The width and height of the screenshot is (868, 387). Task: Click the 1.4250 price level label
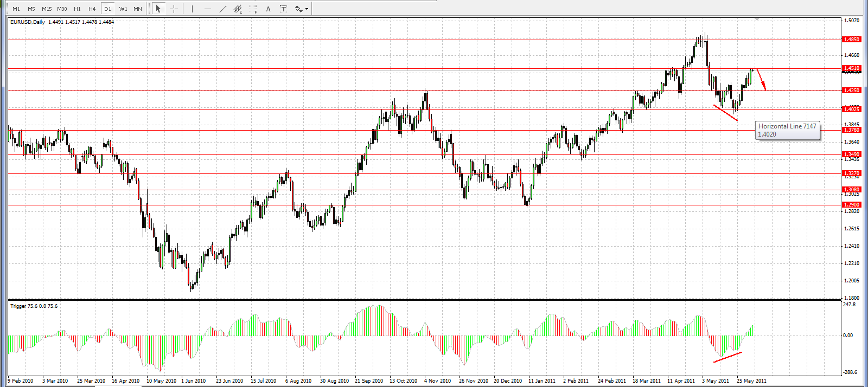pyautogui.click(x=851, y=91)
